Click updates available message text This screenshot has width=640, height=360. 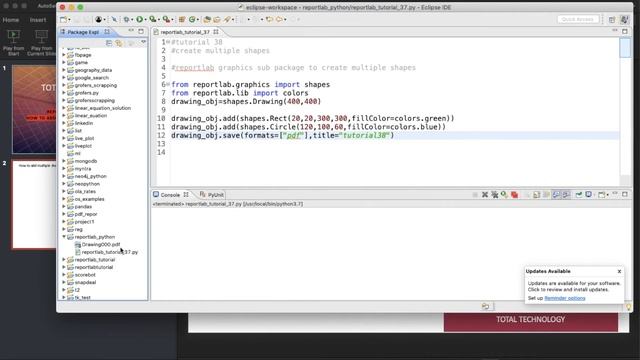[574, 286]
